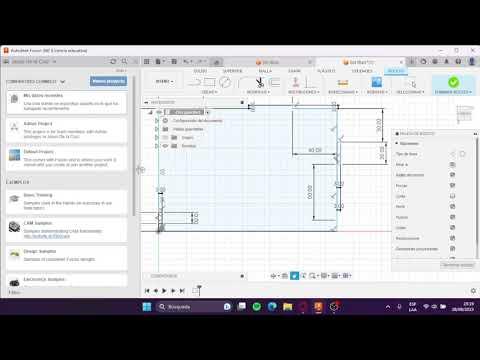Open the CREAR dropdown menu
This screenshot has height=360, width=480.
(x=209, y=92)
